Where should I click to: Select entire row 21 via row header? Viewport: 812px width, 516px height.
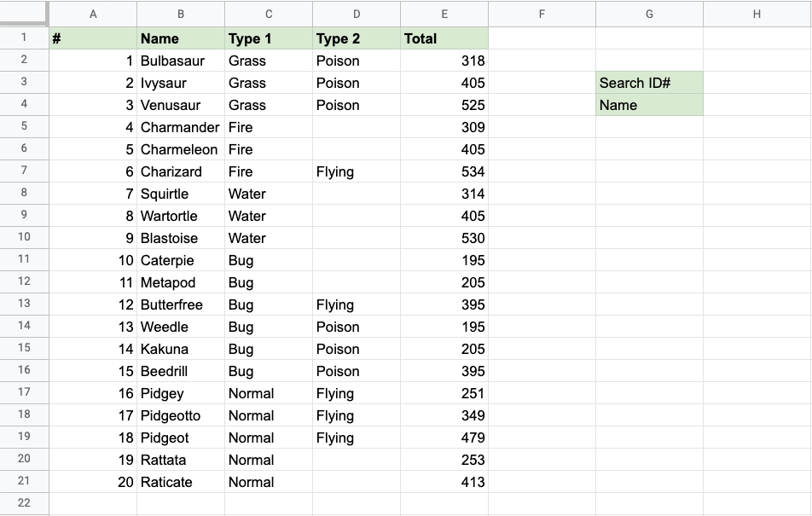pos(24,482)
